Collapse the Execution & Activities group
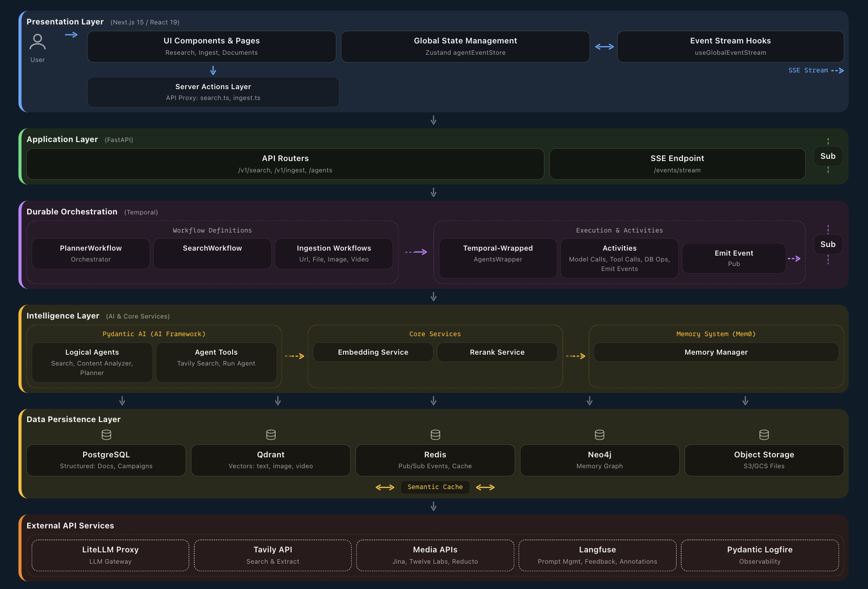 pos(619,230)
